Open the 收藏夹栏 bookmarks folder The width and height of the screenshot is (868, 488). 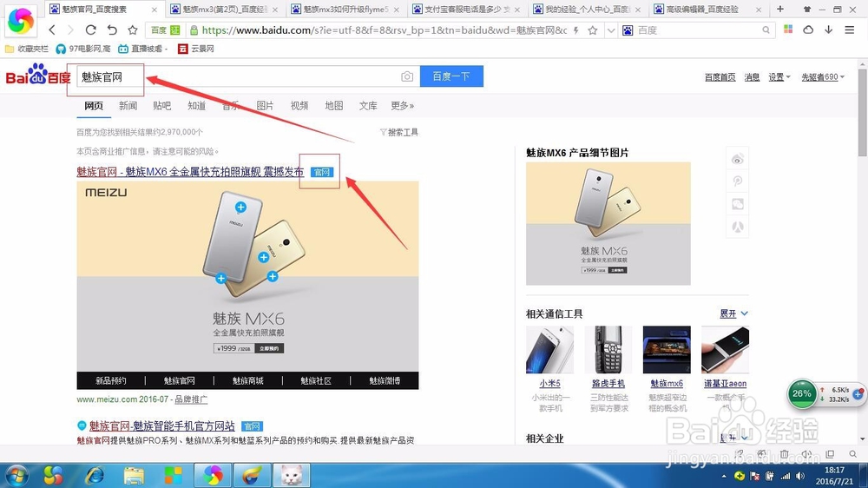click(27, 49)
